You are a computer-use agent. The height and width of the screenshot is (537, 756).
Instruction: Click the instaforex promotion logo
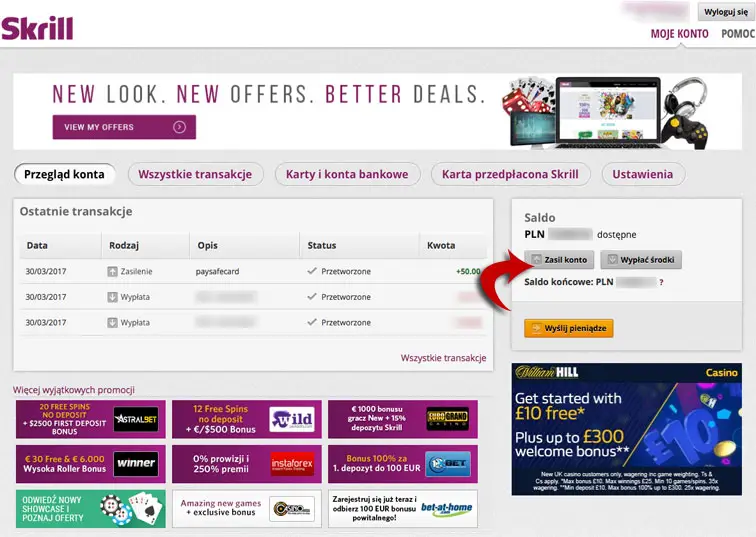click(x=292, y=464)
